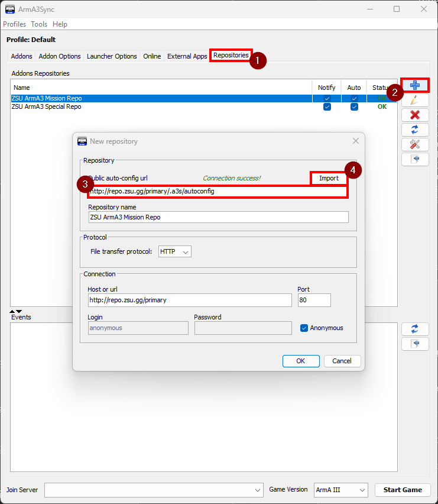Click the Port number field
438x504 pixels.
tap(314, 300)
